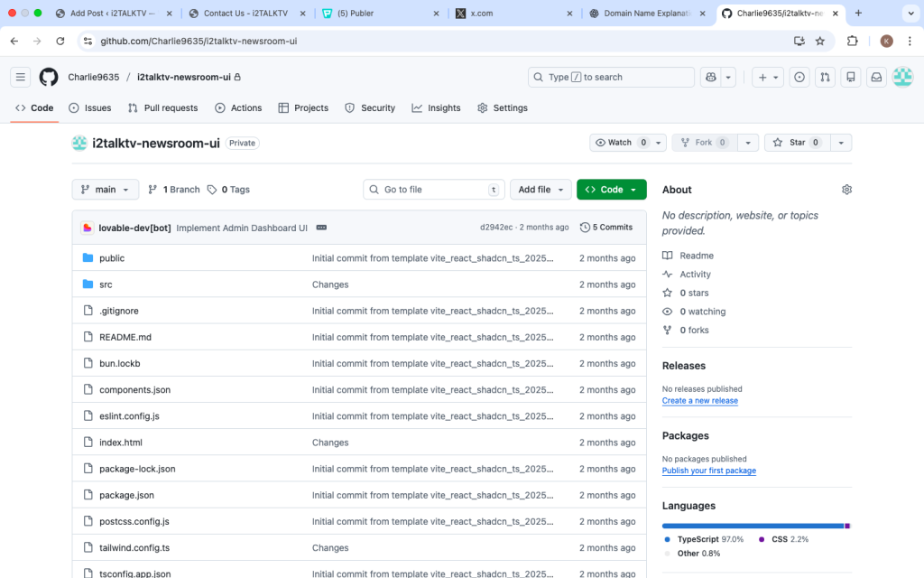Open the Add file dropdown
Screen dimensions: 924x578
coord(541,190)
